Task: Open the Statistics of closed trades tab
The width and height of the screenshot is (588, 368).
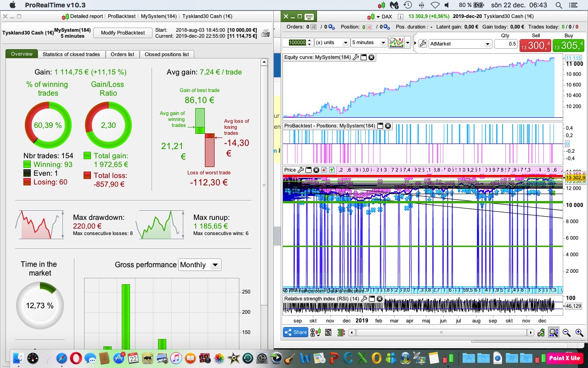Action: tap(71, 54)
